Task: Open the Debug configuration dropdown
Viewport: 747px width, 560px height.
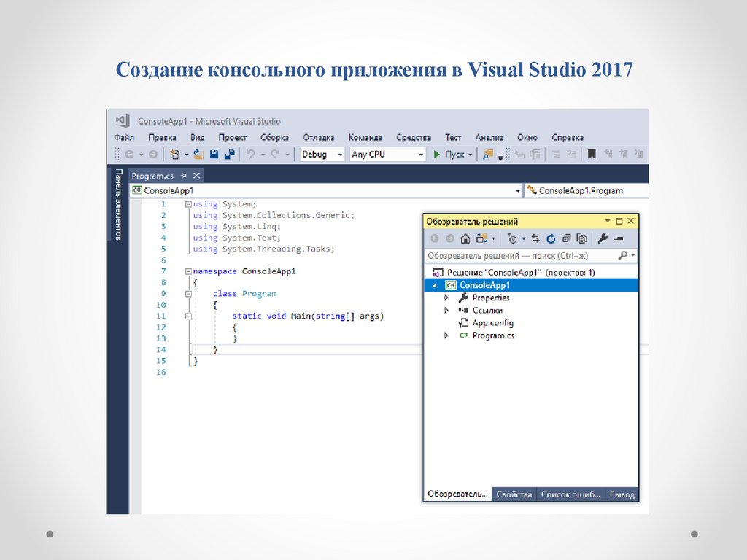Action: (322, 155)
